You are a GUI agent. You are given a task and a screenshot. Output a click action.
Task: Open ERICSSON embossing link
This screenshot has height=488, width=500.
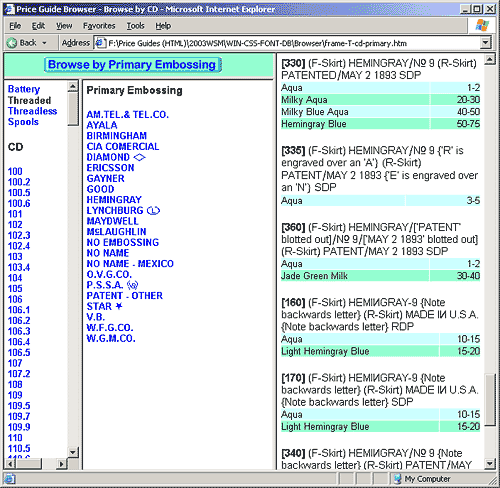pos(110,168)
